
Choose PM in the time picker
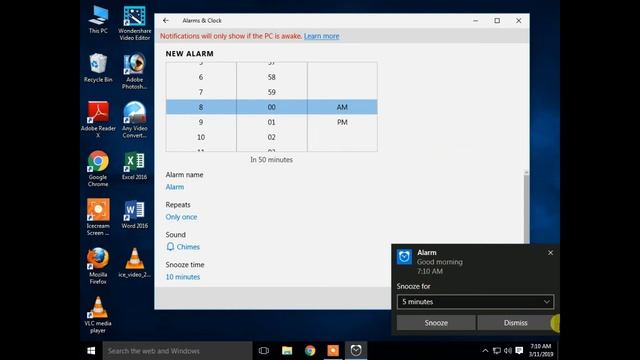342,122
